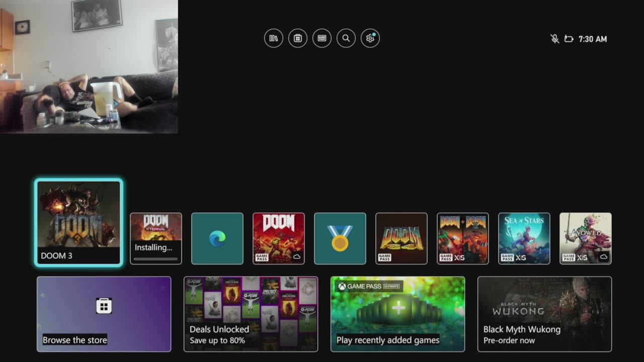Open the Microsoft Rewards medal tile
This screenshot has height=362, width=644.
(340, 238)
